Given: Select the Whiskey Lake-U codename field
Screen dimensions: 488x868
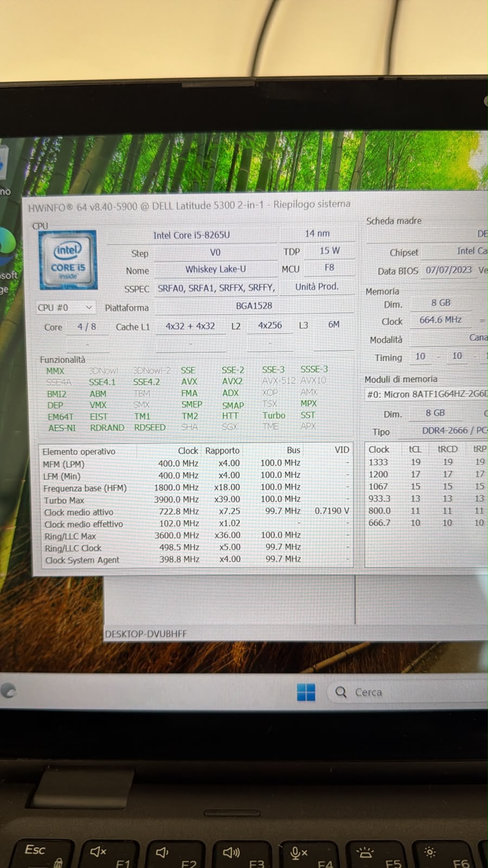Looking at the screenshot, I should coord(216,269).
